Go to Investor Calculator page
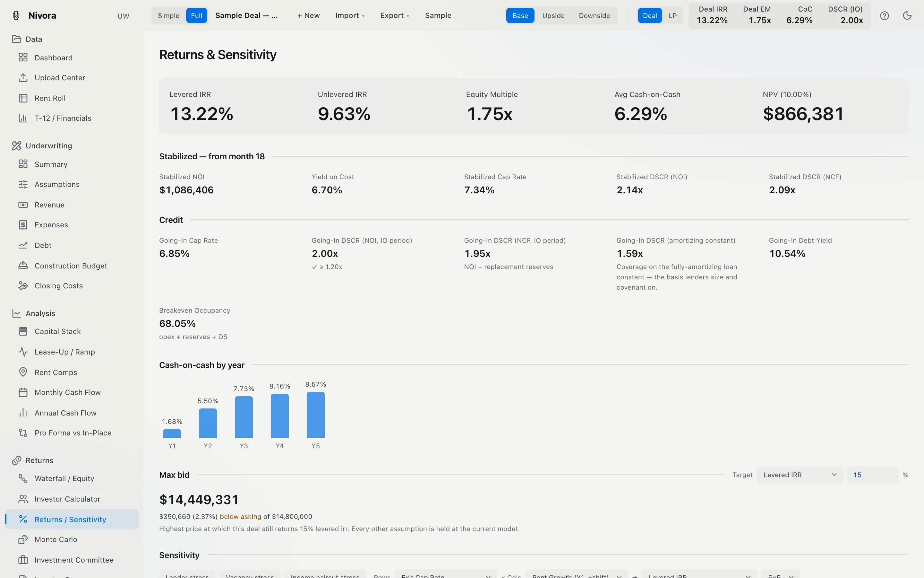 click(x=72, y=499)
